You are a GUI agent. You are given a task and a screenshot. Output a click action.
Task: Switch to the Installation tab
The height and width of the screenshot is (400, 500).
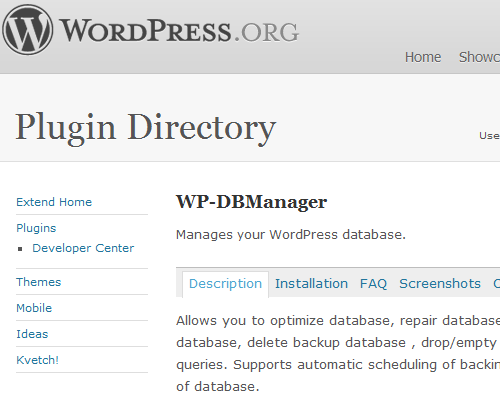pyautogui.click(x=311, y=284)
